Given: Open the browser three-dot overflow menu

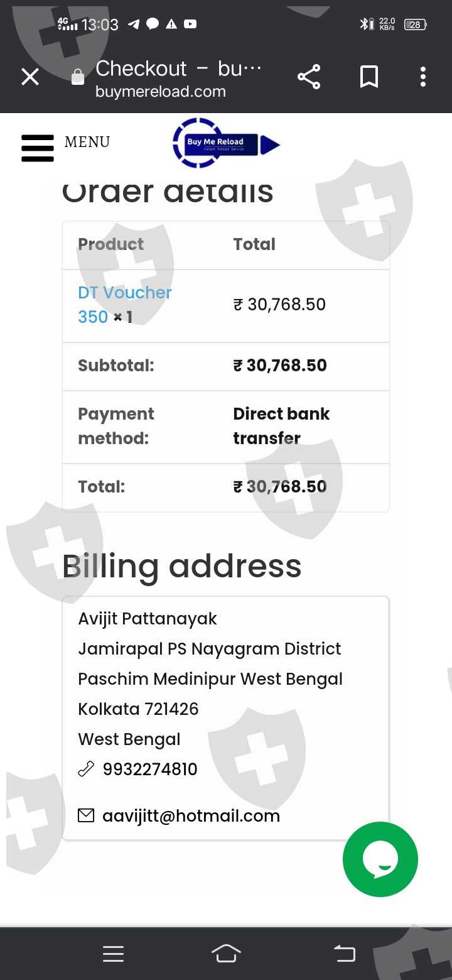Looking at the screenshot, I should (423, 77).
